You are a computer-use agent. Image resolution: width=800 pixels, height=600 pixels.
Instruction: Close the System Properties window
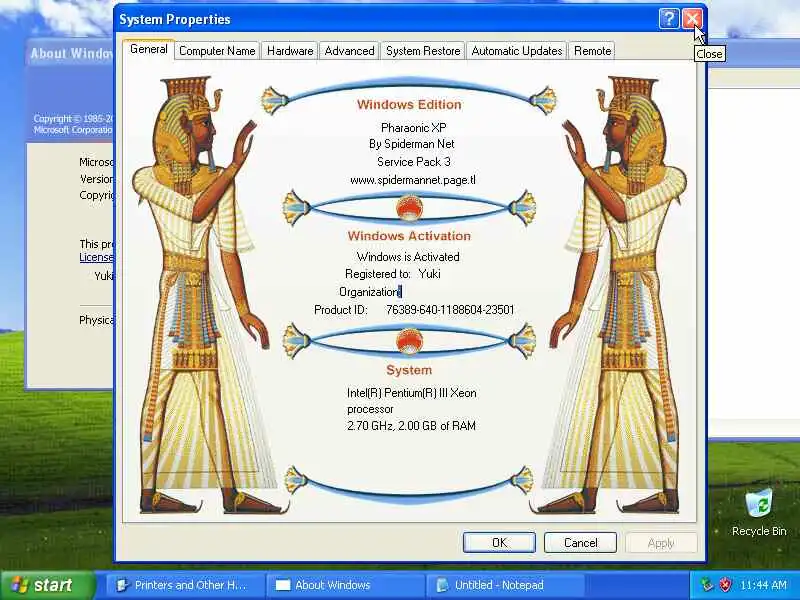coord(692,19)
